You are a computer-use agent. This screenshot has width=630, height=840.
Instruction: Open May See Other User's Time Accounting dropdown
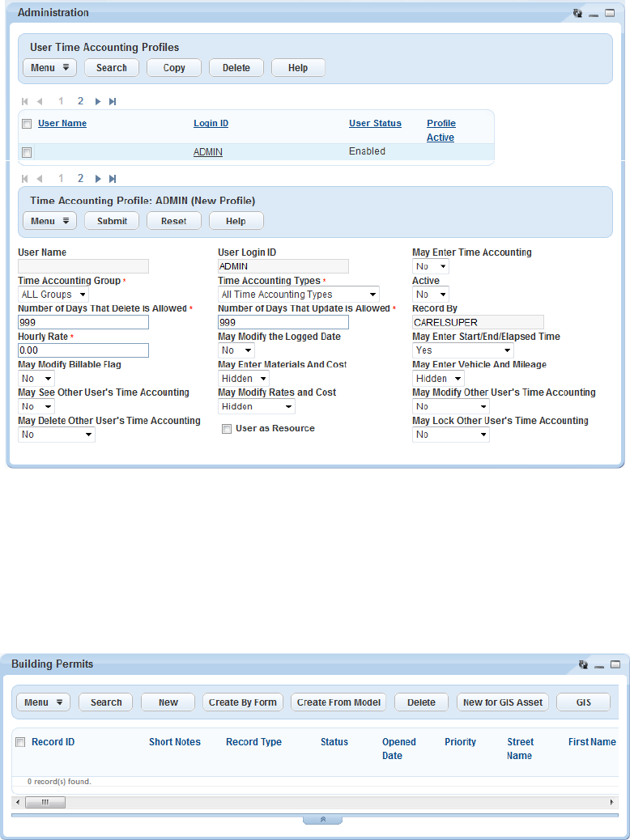[36, 406]
